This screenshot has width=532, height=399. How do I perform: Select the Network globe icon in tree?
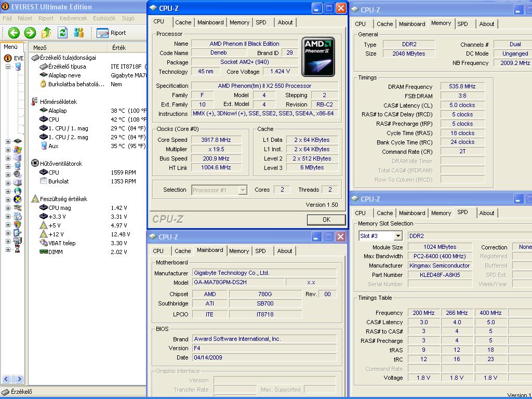(18, 191)
